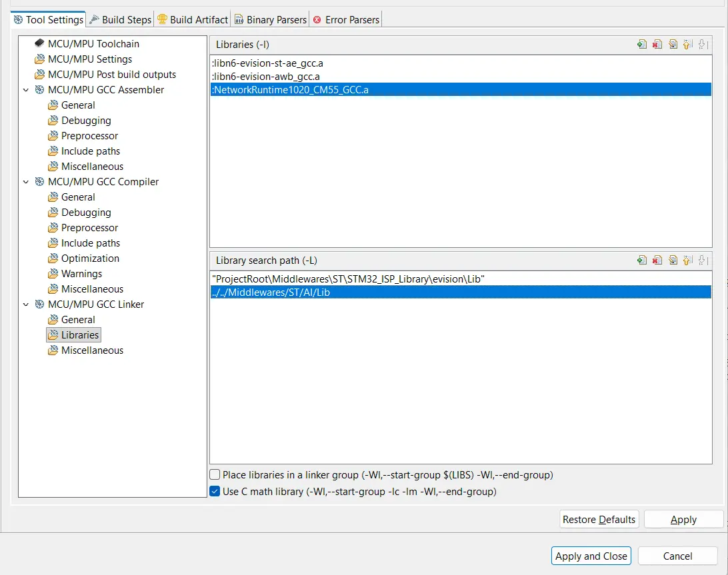Switch to the Build Steps tab
728x575 pixels.
click(x=120, y=19)
